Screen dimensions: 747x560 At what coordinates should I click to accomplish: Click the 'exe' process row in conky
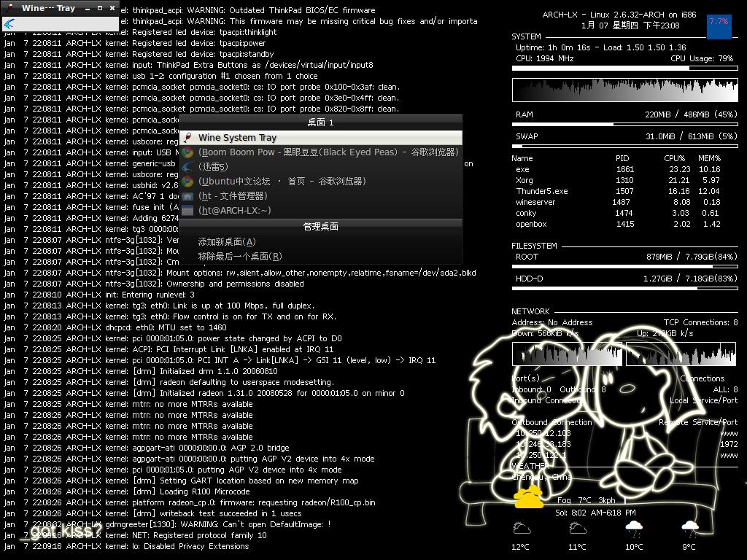618,169
